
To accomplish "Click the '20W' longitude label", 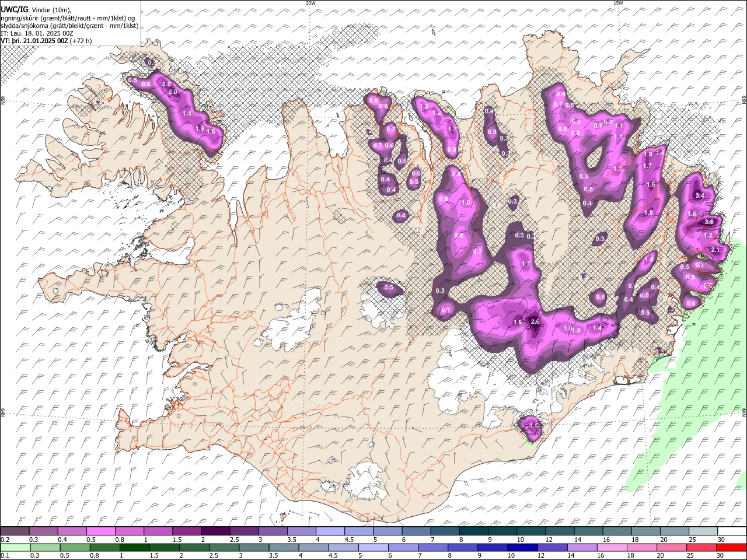I will point(310,3).
